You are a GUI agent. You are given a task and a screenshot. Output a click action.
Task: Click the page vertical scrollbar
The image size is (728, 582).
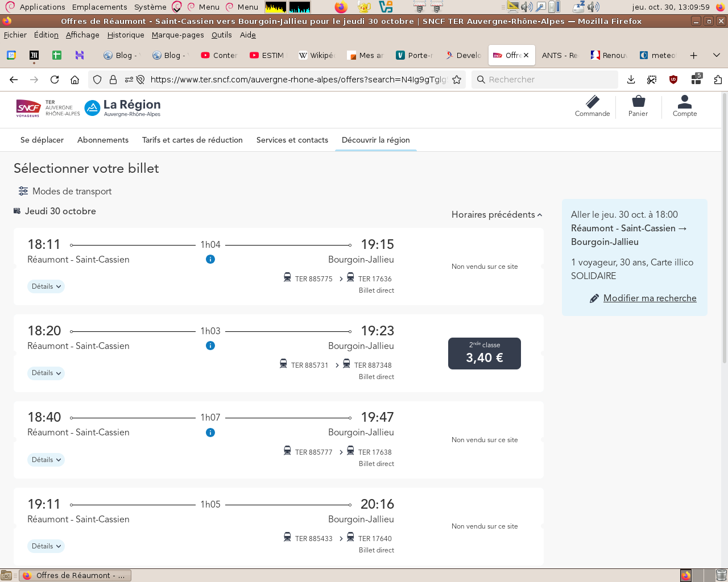pyautogui.click(x=724, y=227)
